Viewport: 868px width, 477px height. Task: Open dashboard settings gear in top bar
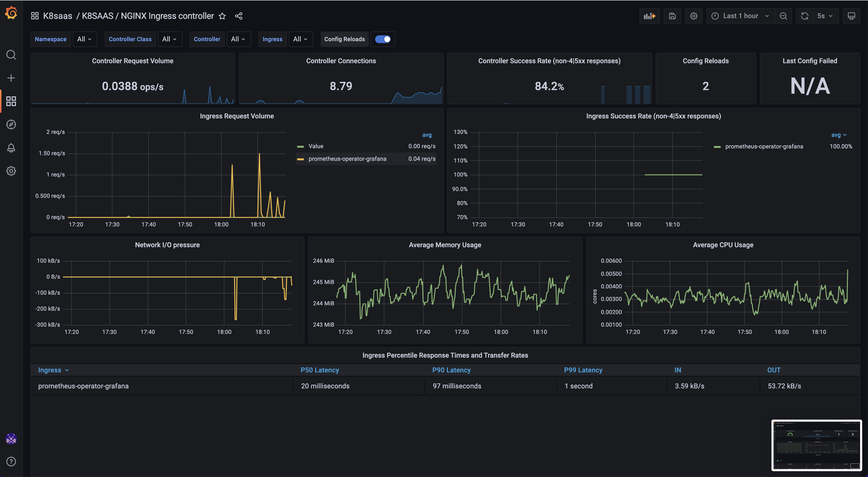click(694, 16)
